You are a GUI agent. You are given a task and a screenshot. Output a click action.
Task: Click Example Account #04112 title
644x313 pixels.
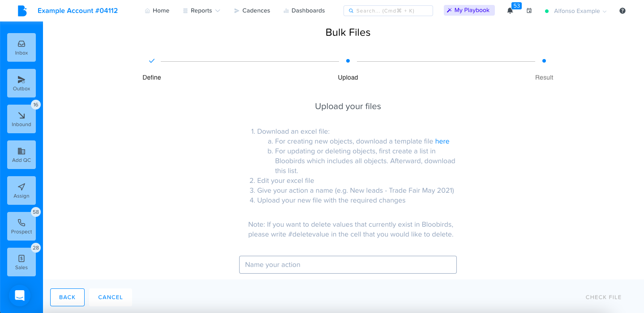tap(77, 11)
